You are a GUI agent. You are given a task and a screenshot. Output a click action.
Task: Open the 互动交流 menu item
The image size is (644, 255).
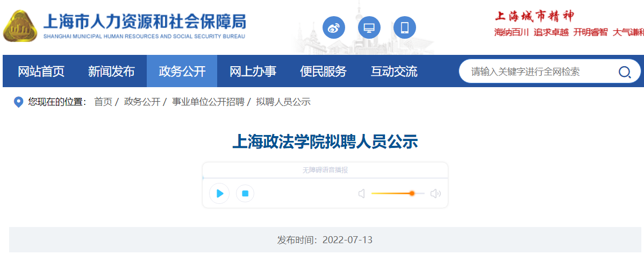(x=394, y=72)
